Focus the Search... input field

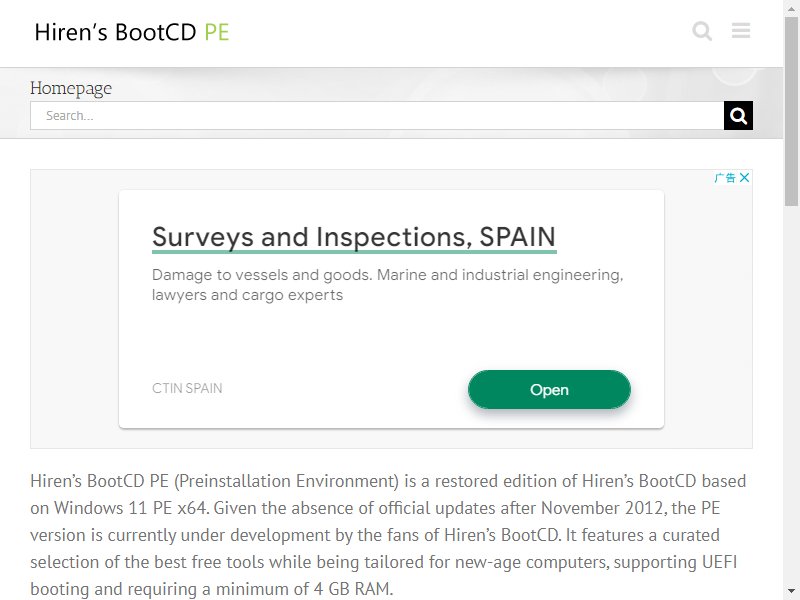click(x=377, y=116)
